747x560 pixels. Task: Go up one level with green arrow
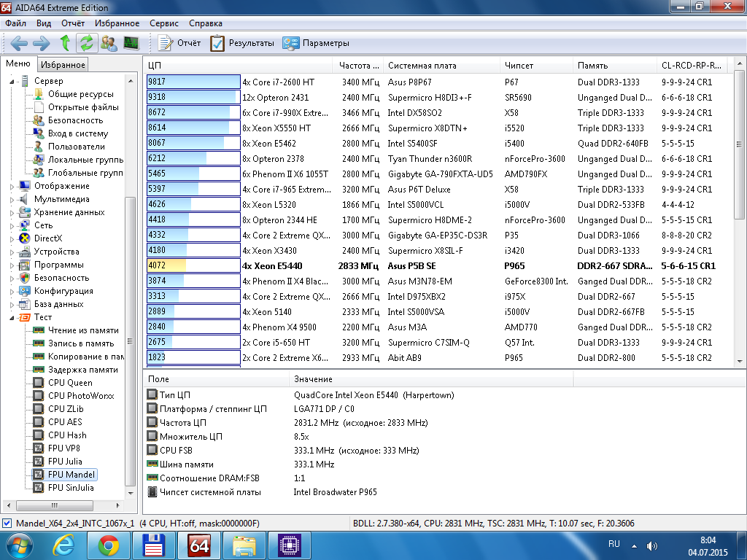[65, 43]
